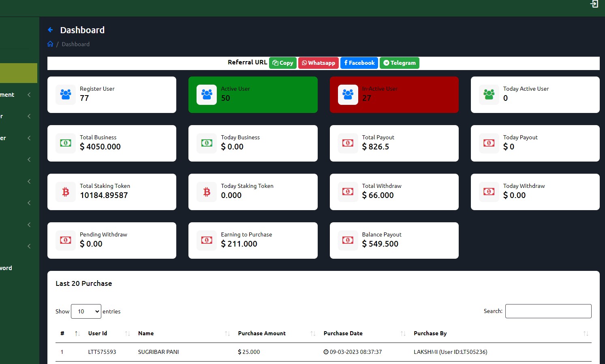Click the Search input field
Image resolution: width=605 pixels, height=364 pixels.
pyautogui.click(x=548, y=311)
